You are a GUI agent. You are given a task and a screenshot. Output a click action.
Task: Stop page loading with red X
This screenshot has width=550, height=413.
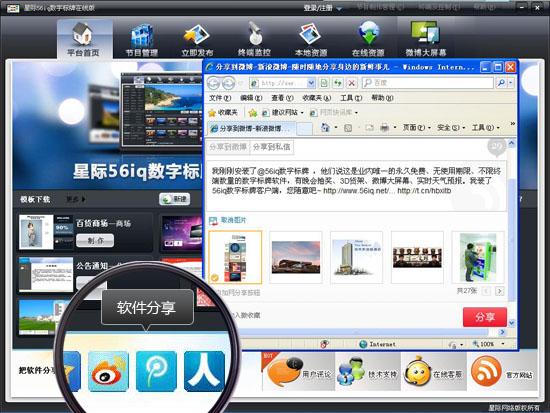351,83
